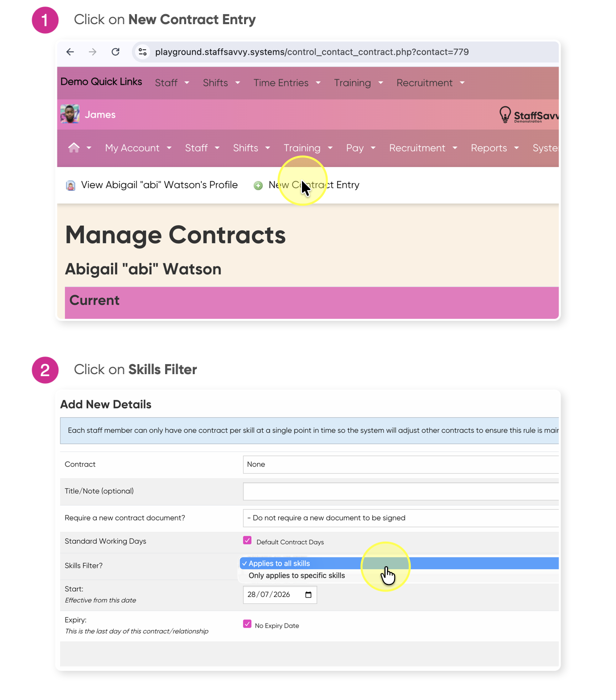The width and height of the screenshot is (616, 700).
Task: Click James's profile avatar
Action: click(70, 114)
